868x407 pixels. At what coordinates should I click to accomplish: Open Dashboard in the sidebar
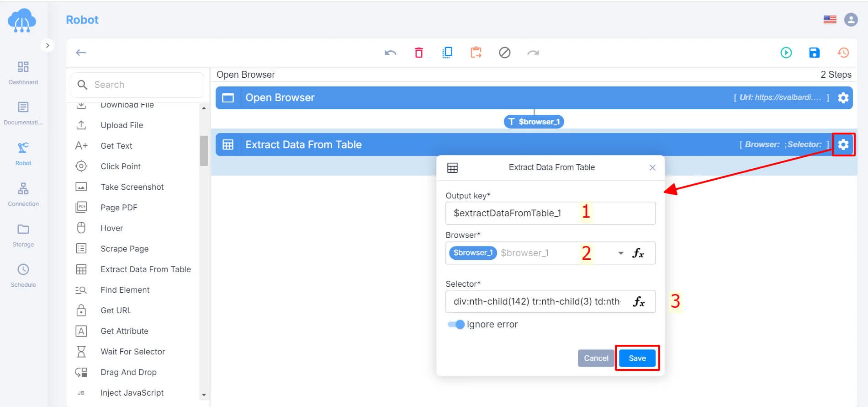[23, 73]
